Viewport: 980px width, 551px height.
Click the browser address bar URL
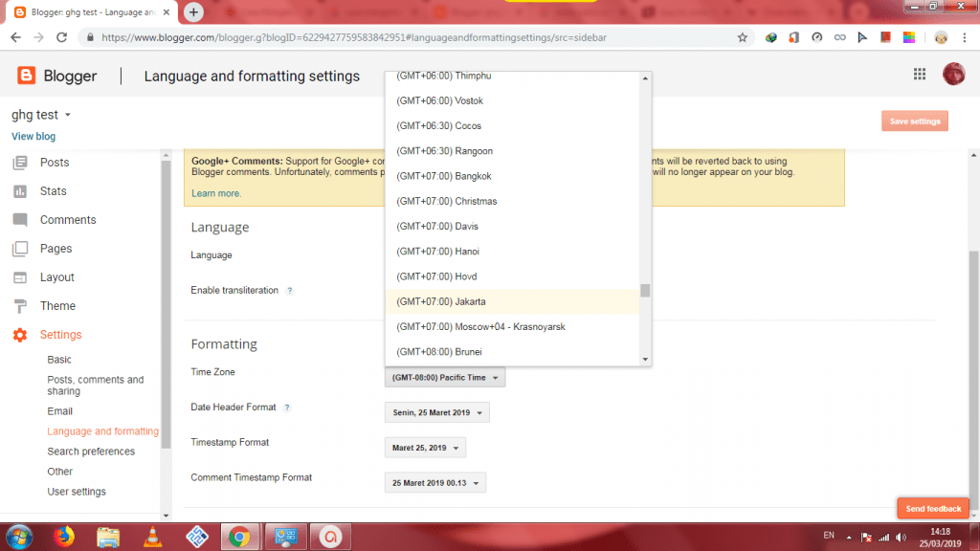(x=354, y=37)
